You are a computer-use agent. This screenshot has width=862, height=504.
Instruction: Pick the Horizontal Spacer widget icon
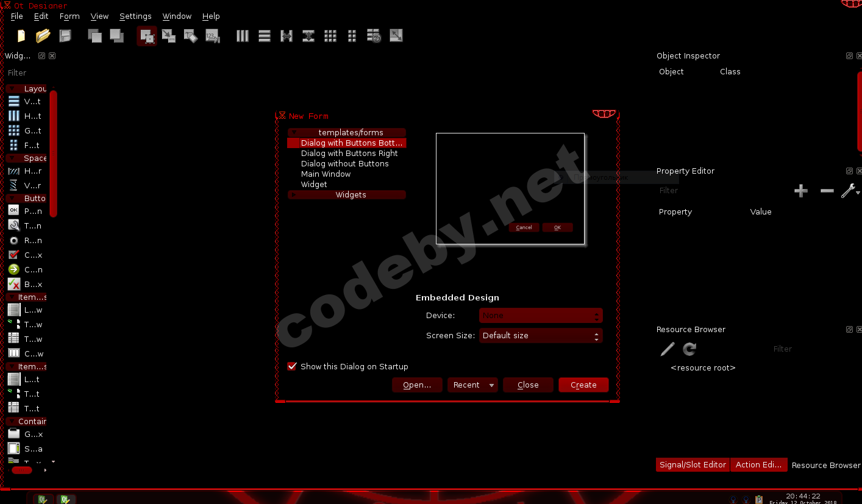coord(14,171)
